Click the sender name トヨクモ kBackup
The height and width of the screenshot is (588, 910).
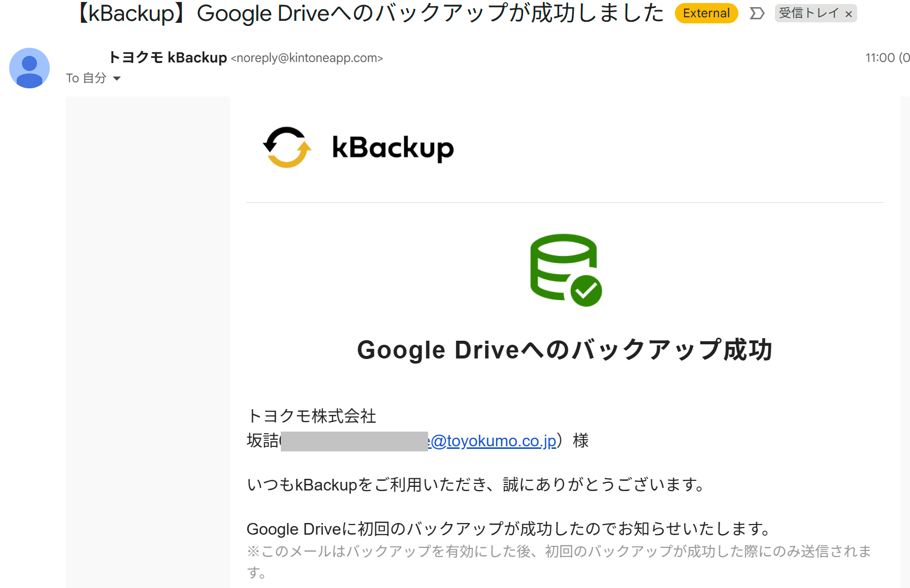(168, 58)
